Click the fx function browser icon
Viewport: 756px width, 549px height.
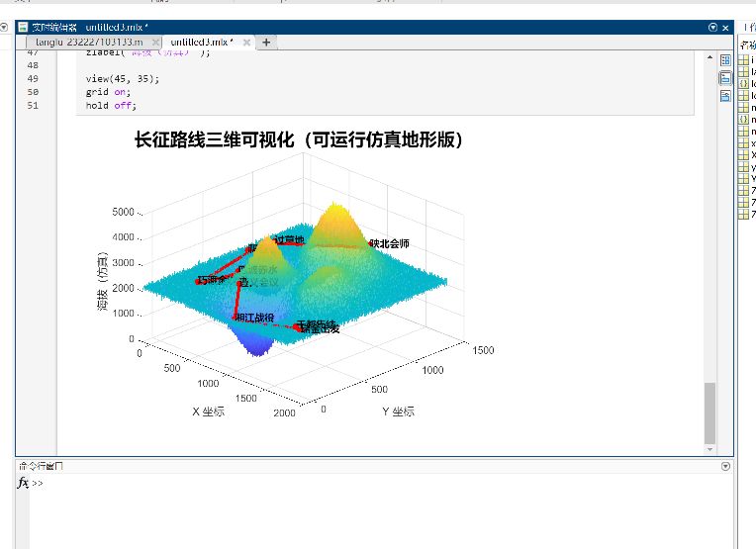click(x=23, y=483)
